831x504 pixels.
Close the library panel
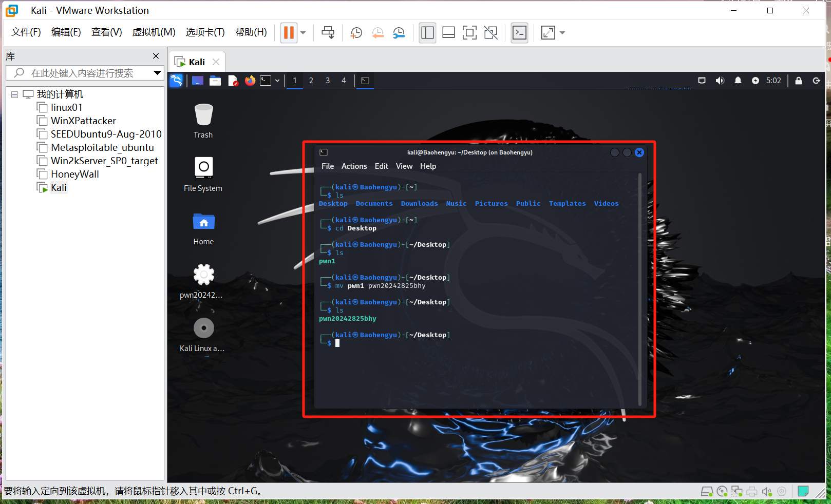156,56
